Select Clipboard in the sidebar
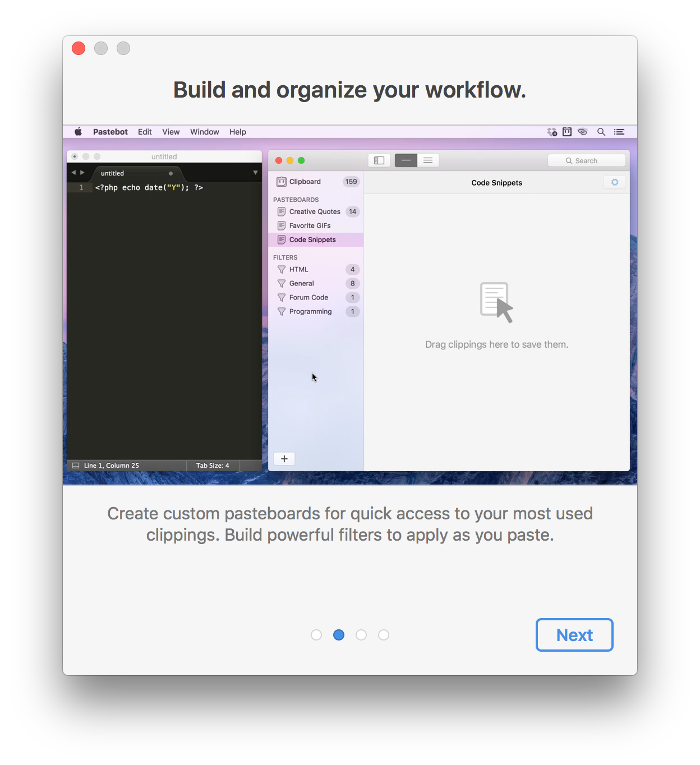The width and height of the screenshot is (700, 765). tap(316, 182)
